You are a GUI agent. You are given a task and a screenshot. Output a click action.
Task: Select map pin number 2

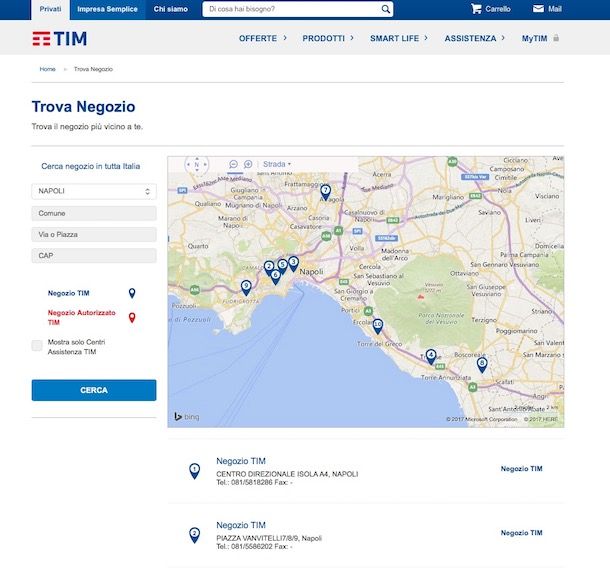(268, 268)
